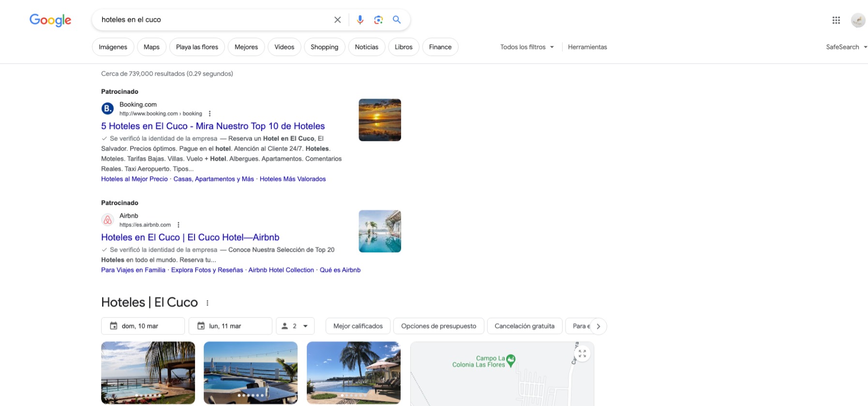The width and height of the screenshot is (868, 406).
Task: Show more hotel filter chips with arrow
Action: pos(598,326)
